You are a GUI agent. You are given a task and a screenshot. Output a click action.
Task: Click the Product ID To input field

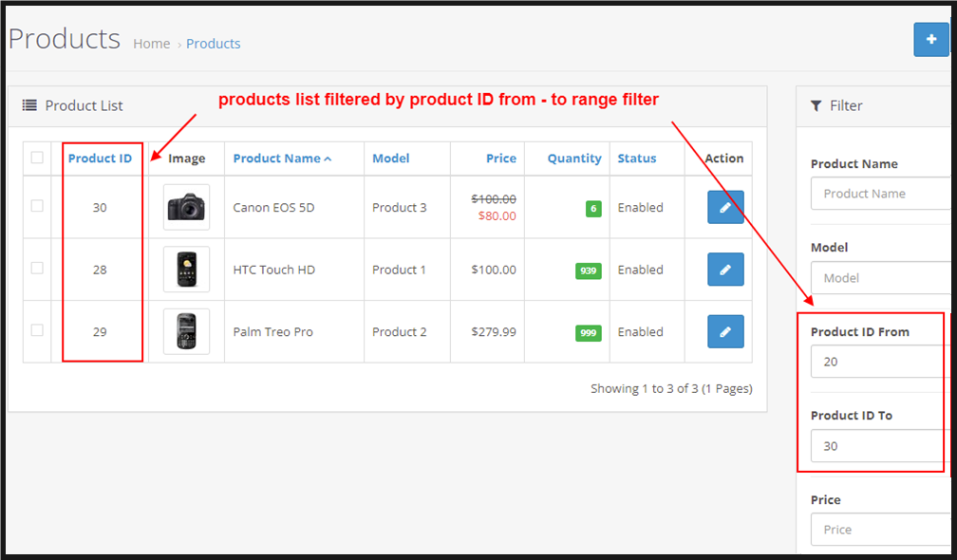point(879,446)
